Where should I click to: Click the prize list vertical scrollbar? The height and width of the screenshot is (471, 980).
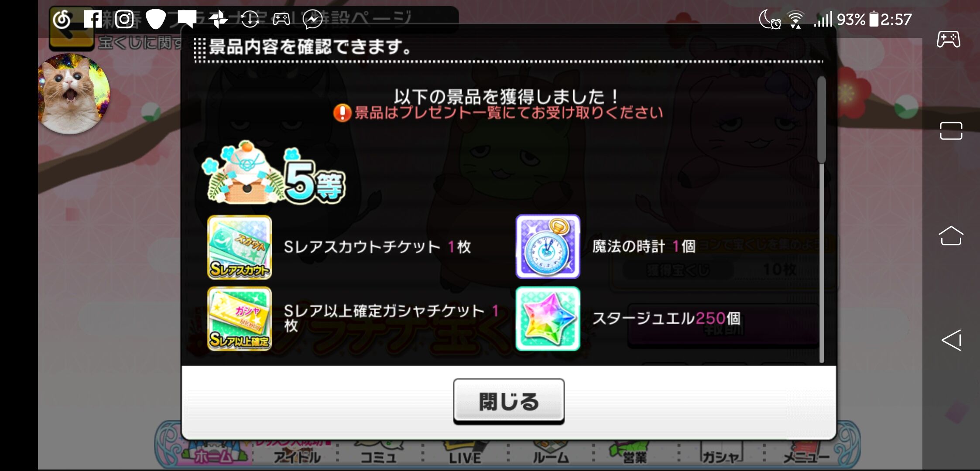pos(822,219)
